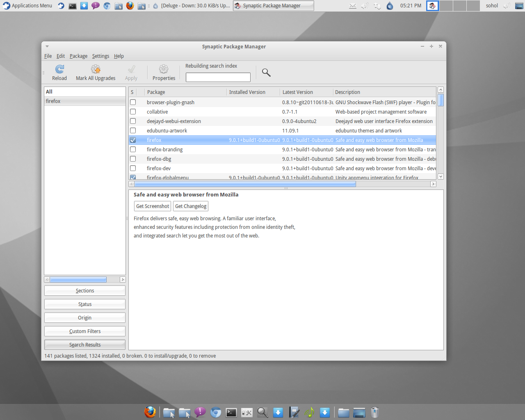Open Firefox from the top panel launcher

(130, 6)
